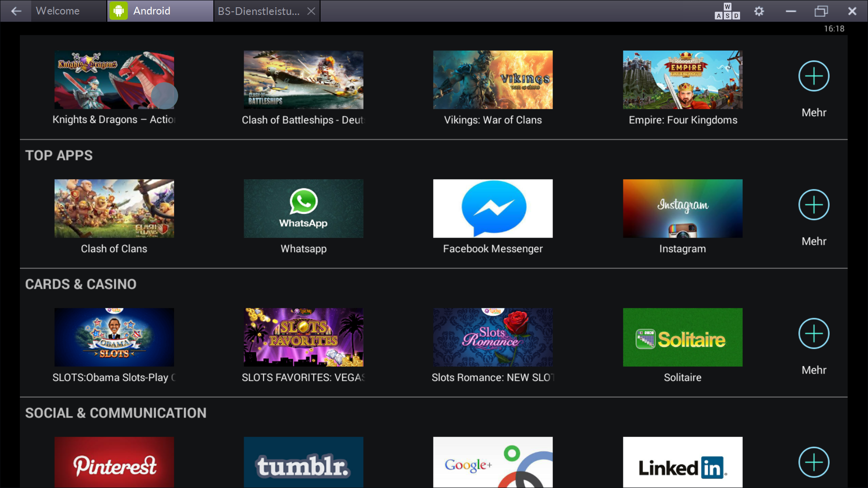This screenshot has width=868, height=488.
Task: Open Slots Romance game thumbnail
Action: click(x=493, y=338)
